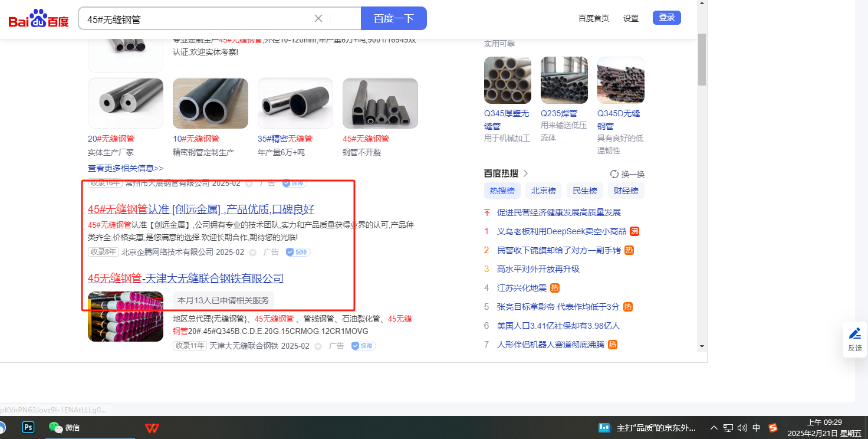Click the 收录8年 badge

pyautogui.click(x=103, y=252)
